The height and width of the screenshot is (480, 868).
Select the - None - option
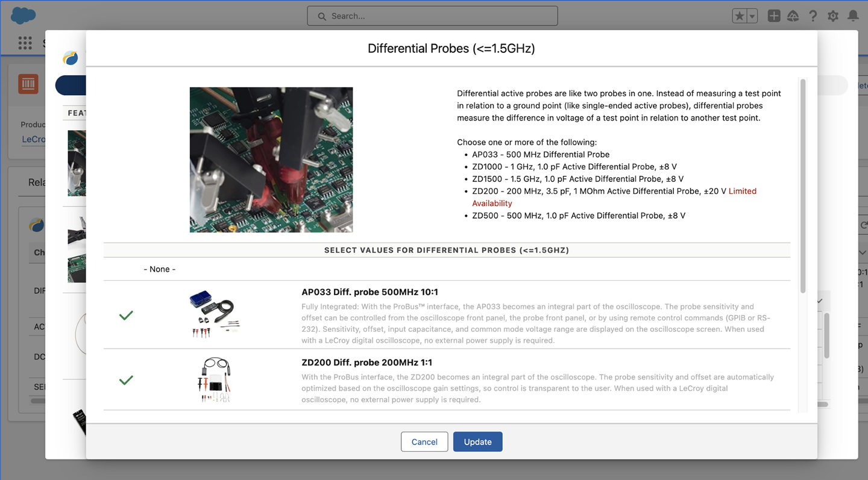point(160,269)
